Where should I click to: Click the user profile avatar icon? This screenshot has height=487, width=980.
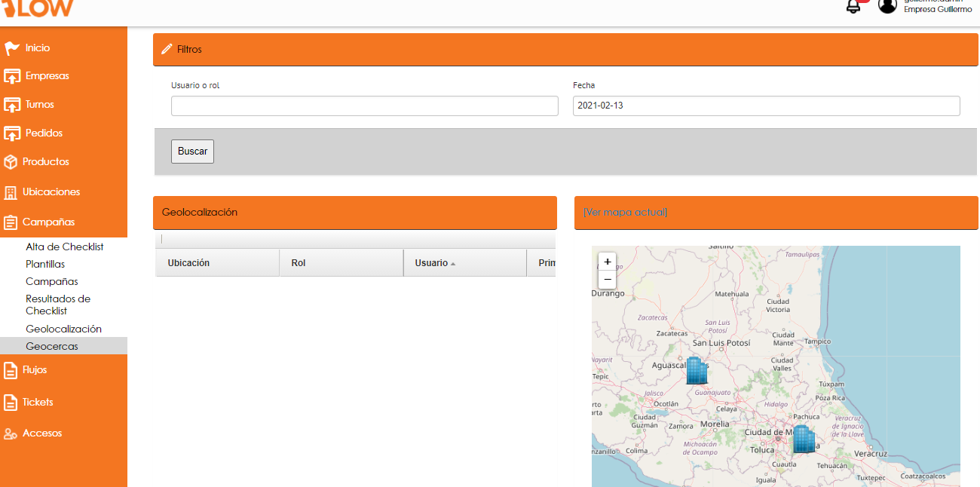point(888,5)
